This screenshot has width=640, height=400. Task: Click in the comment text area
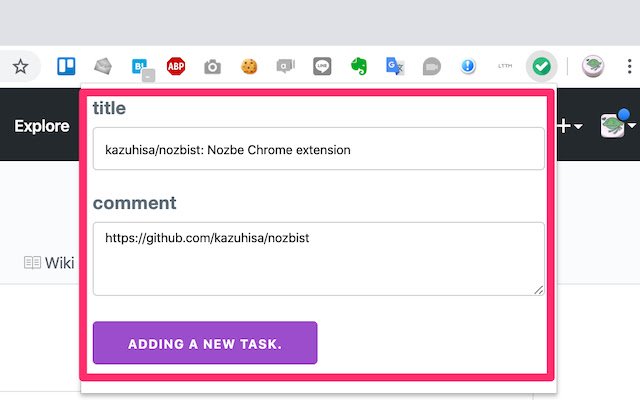[x=319, y=259]
